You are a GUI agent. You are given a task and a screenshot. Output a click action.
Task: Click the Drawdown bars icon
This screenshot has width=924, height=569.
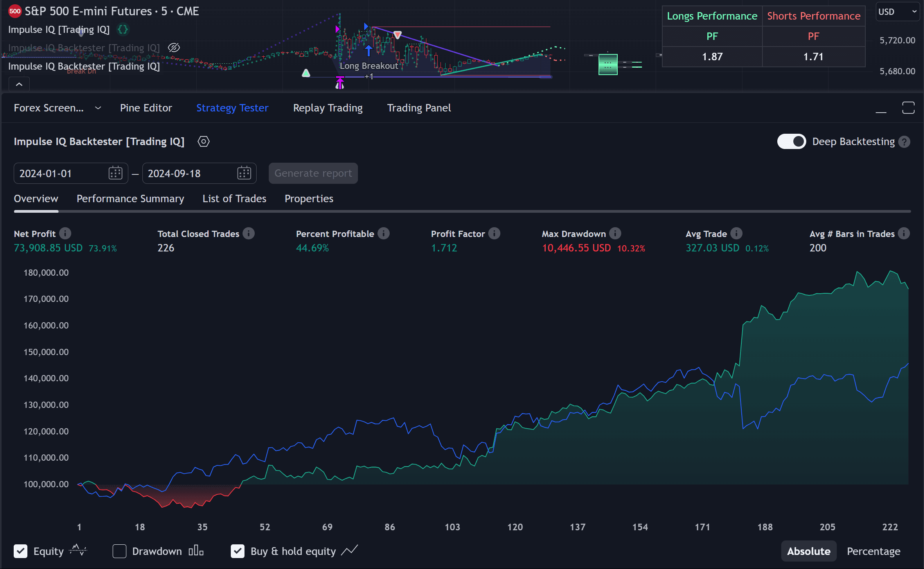196,551
